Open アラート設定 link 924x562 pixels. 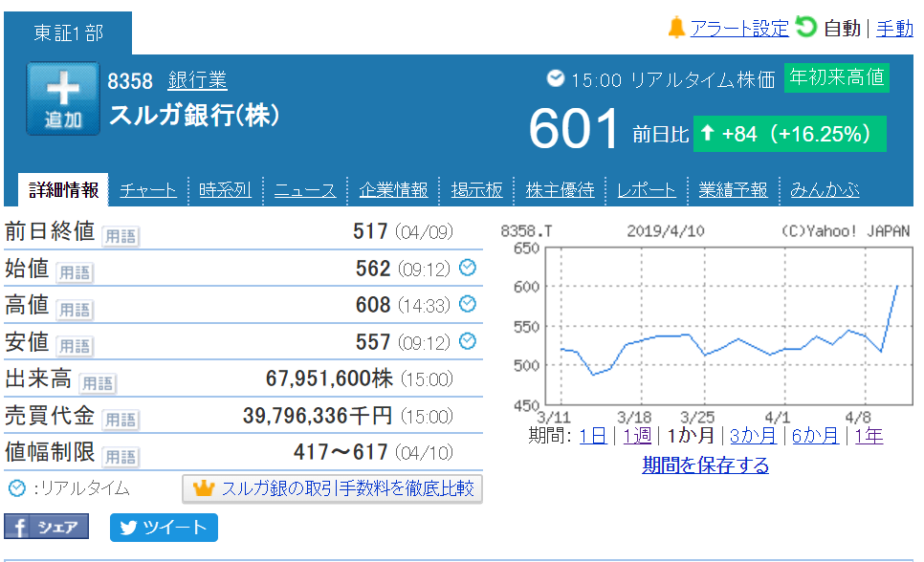click(x=739, y=28)
